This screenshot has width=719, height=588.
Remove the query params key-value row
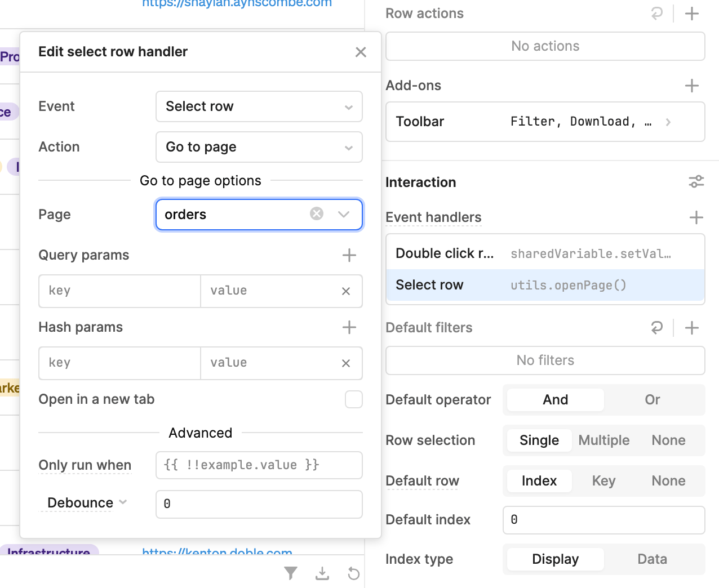coord(346,291)
